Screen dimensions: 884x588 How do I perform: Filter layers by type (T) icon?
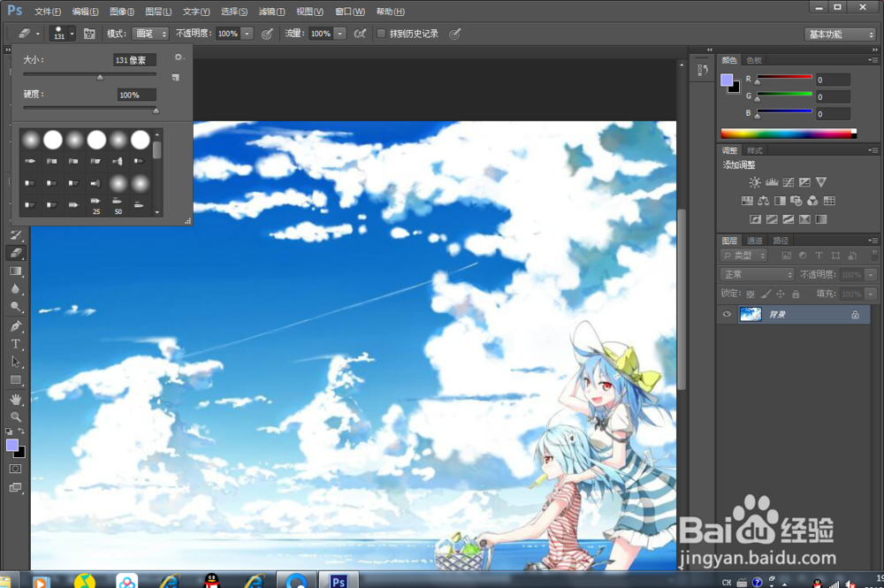(x=819, y=256)
